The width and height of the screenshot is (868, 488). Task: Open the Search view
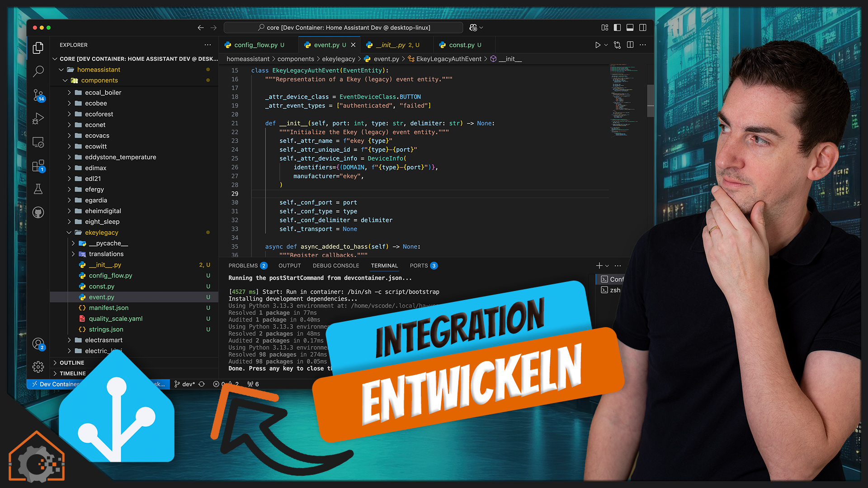[38, 71]
